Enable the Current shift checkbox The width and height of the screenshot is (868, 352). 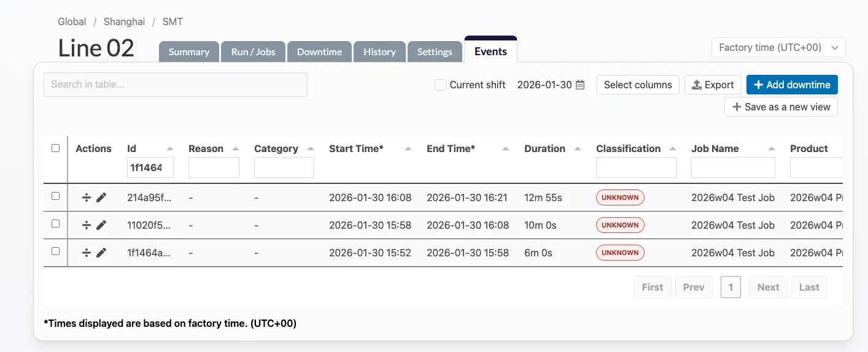pos(440,85)
